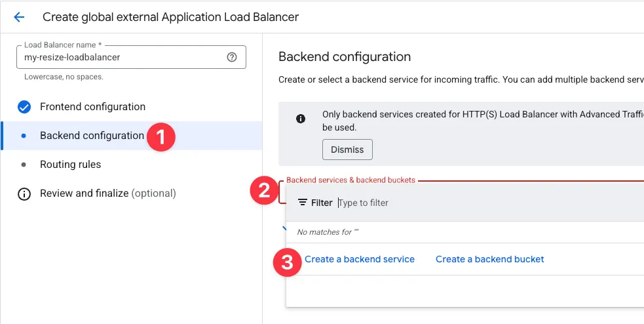Click the red number 1 badge
The image size is (644, 324).
coord(161,136)
